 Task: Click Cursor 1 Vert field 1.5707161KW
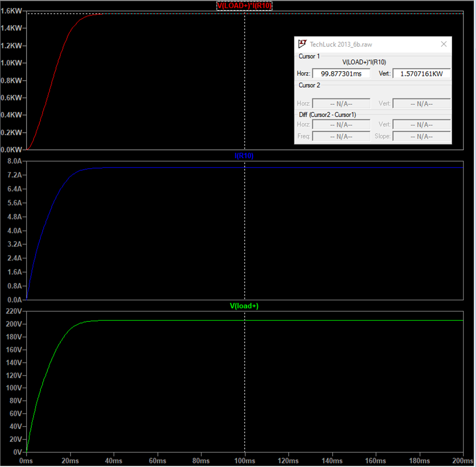pyautogui.click(x=421, y=73)
